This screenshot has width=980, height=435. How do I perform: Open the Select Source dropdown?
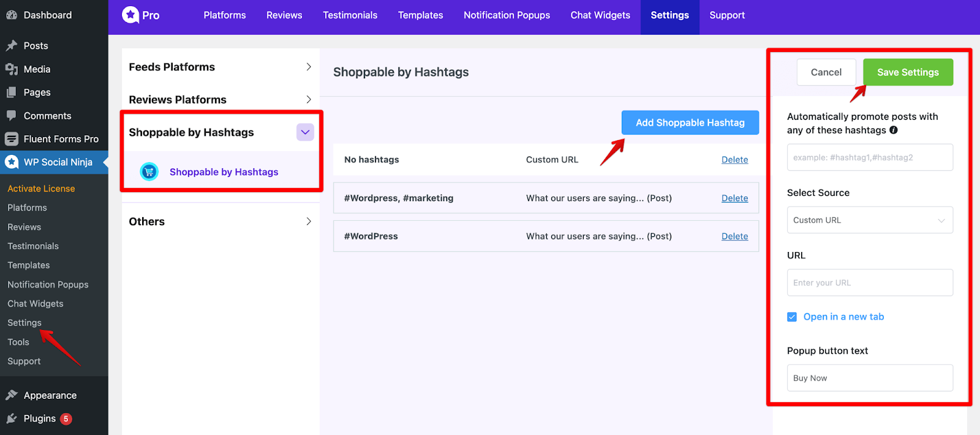[x=869, y=220]
